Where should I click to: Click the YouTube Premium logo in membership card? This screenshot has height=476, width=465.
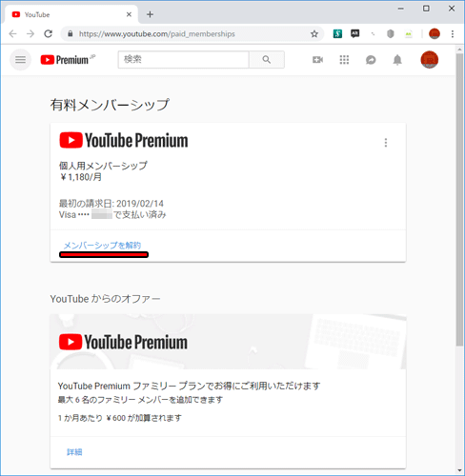coord(124,141)
